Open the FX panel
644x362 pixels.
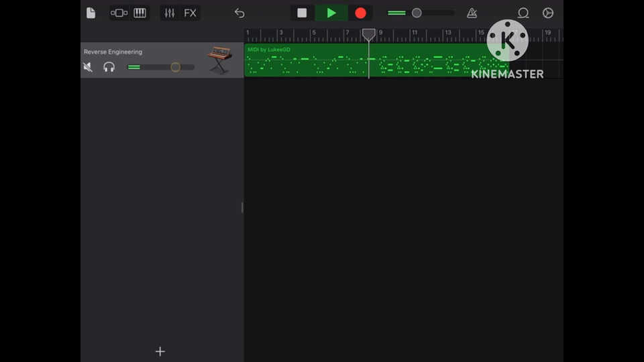click(190, 13)
